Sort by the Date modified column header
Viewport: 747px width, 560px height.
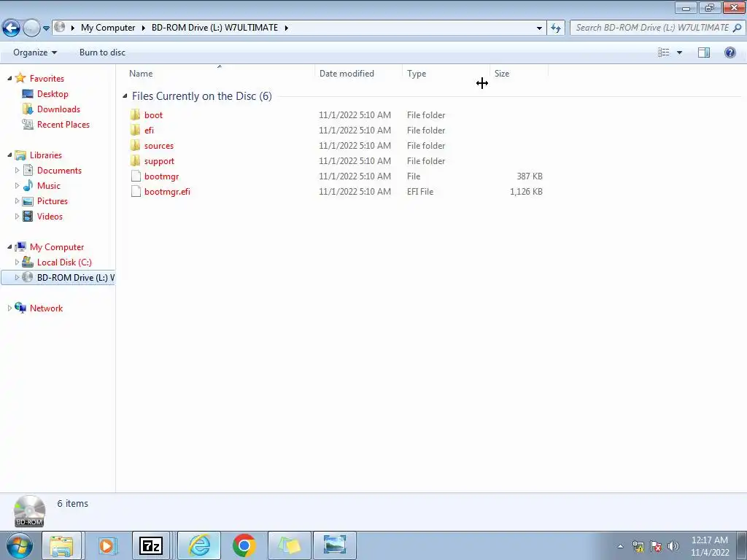[x=358, y=74]
